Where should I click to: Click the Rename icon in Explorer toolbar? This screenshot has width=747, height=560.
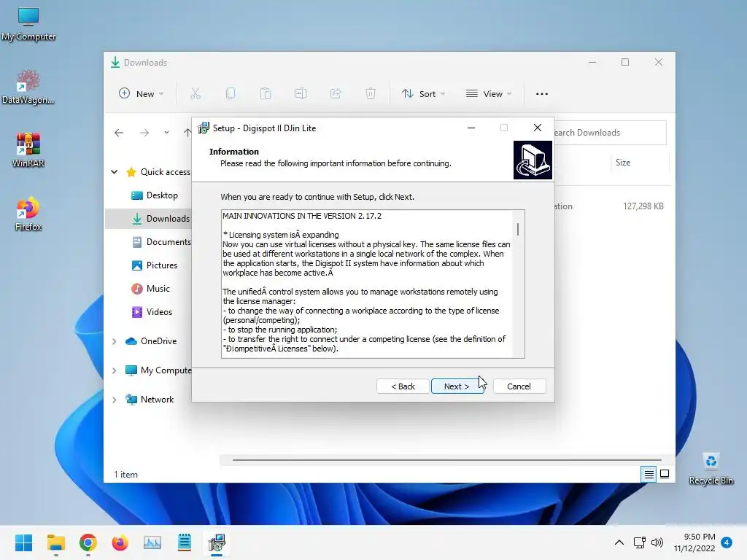[x=301, y=94]
